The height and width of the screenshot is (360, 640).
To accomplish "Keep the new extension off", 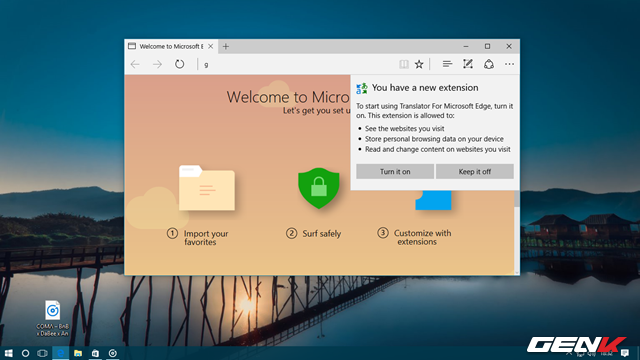I will tap(474, 171).
